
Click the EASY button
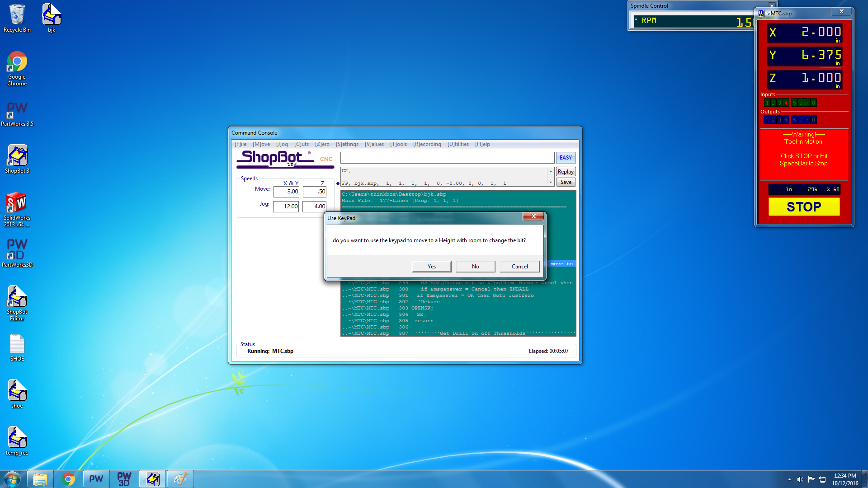tap(566, 158)
